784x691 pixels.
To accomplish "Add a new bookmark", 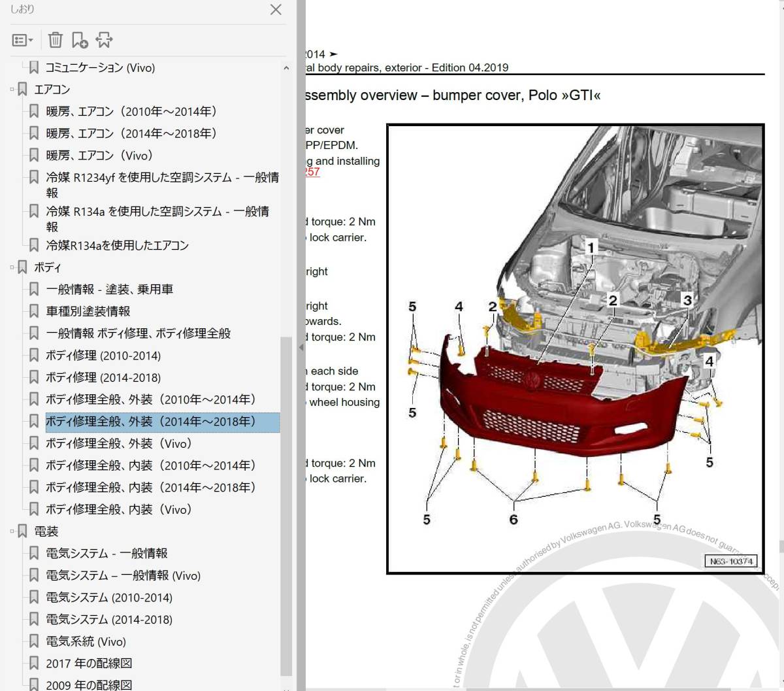I will [x=80, y=41].
